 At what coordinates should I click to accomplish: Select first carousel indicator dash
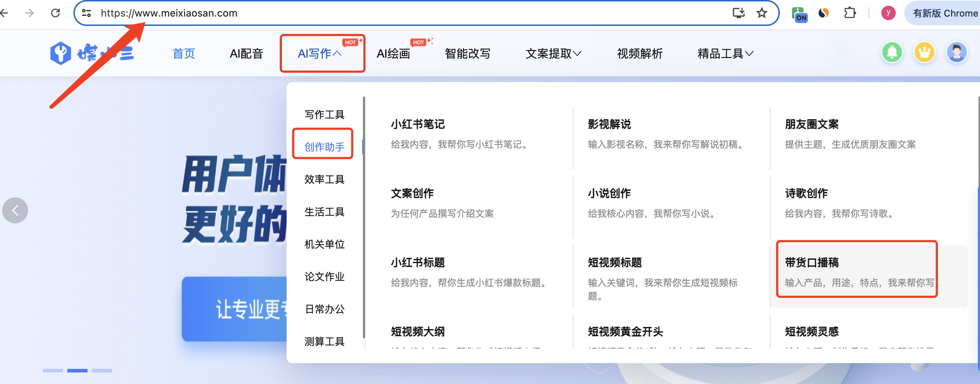pyautogui.click(x=53, y=370)
